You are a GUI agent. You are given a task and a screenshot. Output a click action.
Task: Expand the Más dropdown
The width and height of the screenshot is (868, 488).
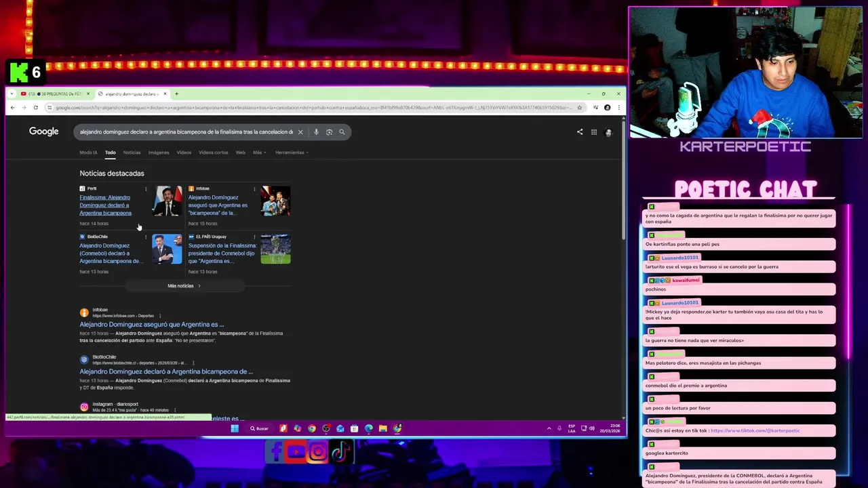tap(259, 152)
